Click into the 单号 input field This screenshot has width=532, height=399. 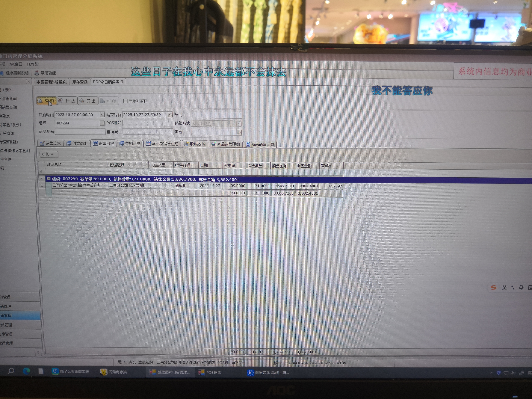[216, 115]
